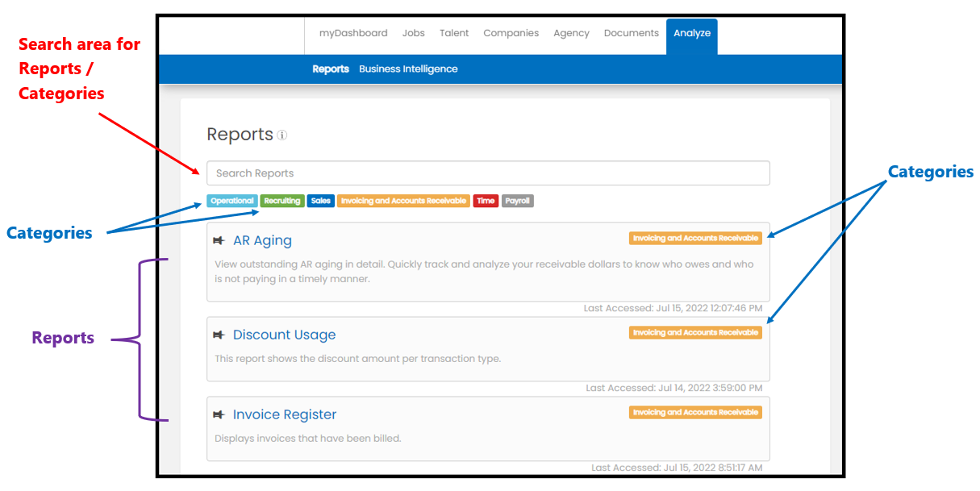Switch to the Talent tab
This screenshot has height=491, width=980.
pos(454,33)
